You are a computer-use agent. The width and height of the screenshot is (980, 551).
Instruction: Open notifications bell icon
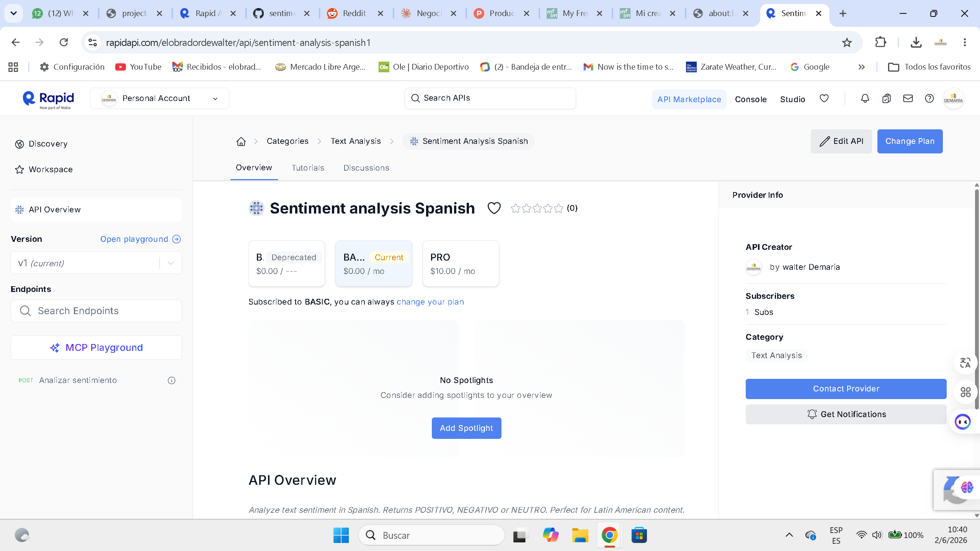pos(865,99)
